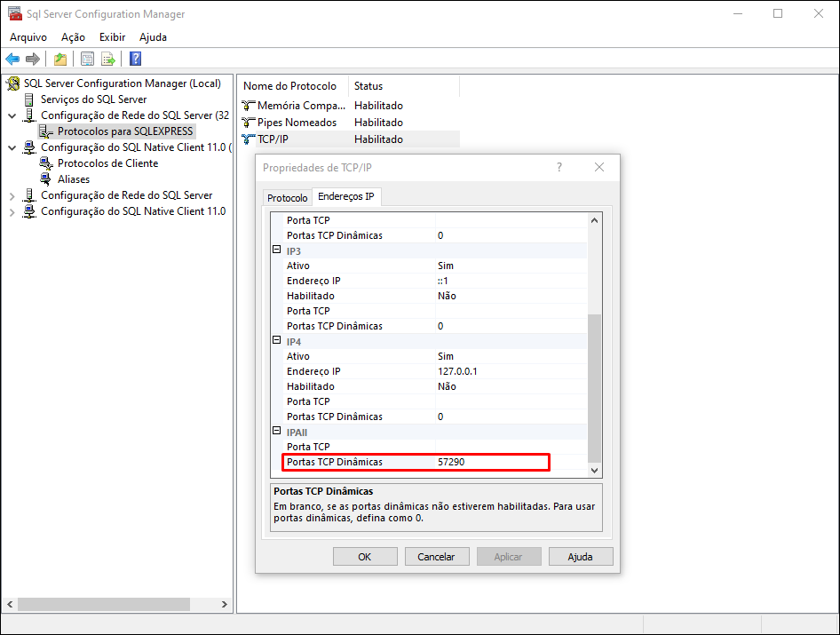840x635 pixels.
Task: Collapse the IPAll section
Action: tap(277, 433)
